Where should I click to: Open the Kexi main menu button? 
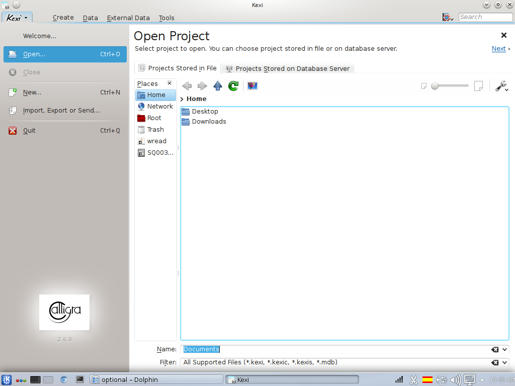coord(17,17)
